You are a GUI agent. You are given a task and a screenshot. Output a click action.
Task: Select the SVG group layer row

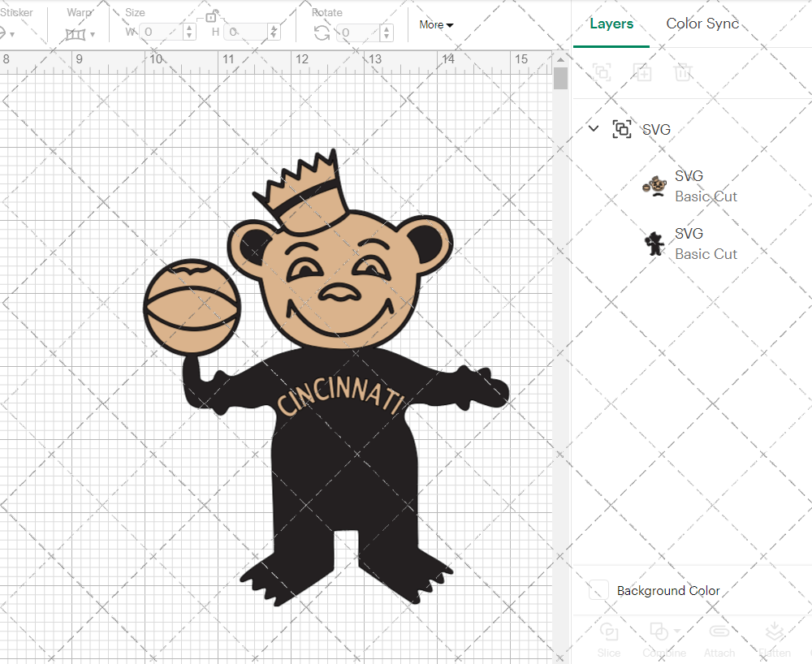coord(658,129)
